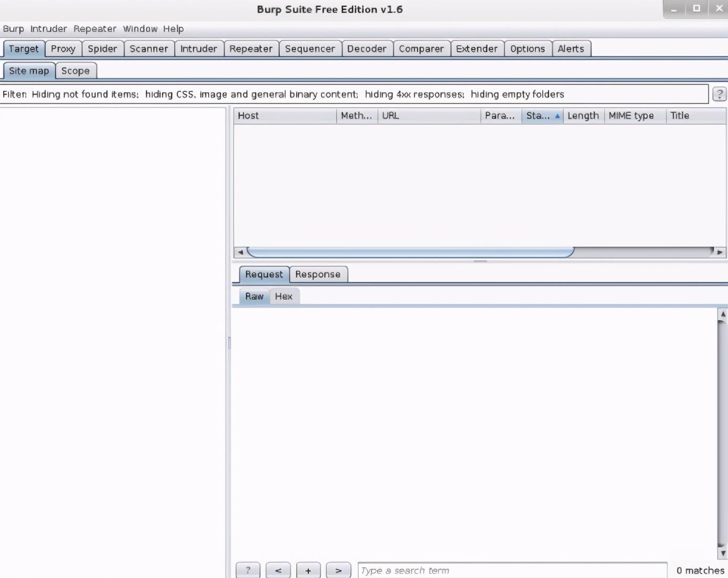Sort table by Length column
Image resolution: width=728 pixels, height=578 pixels.
[x=584, y=116]
